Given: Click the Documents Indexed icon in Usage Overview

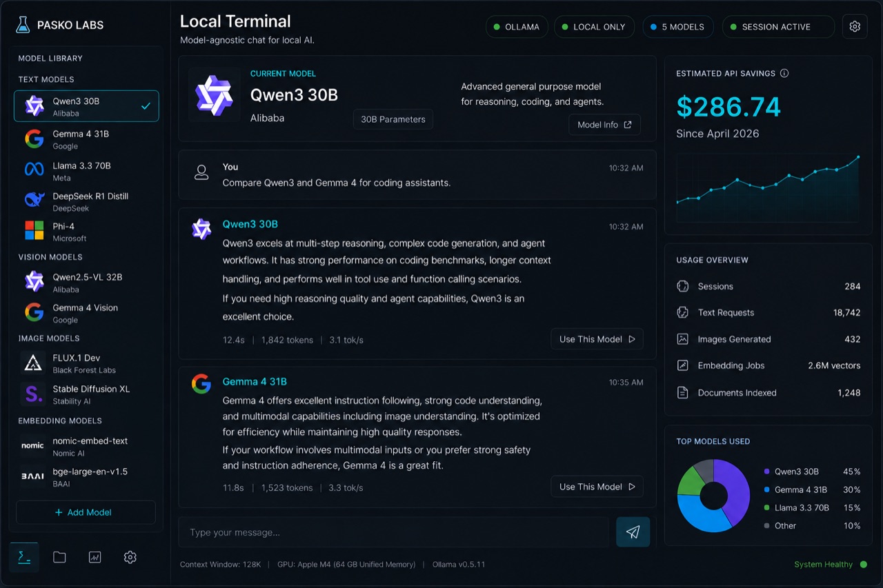Looking at the screenshot, I should (x=683, y=393).
